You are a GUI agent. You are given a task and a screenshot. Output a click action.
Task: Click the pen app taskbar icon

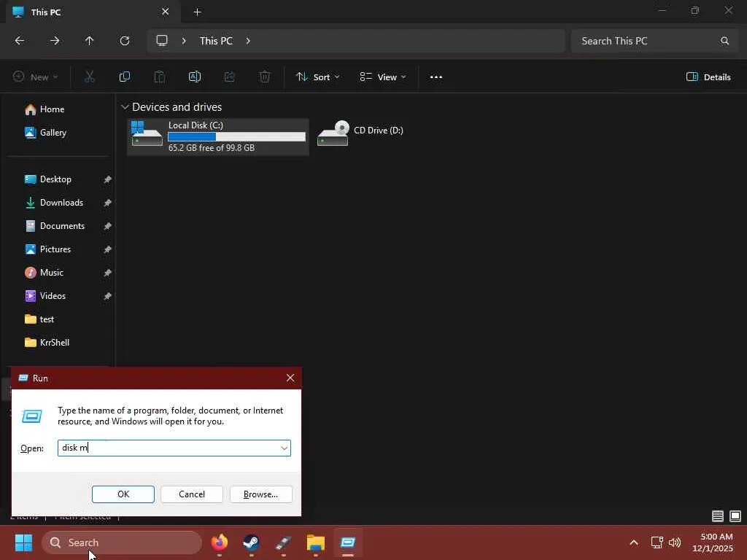point(284,542)
